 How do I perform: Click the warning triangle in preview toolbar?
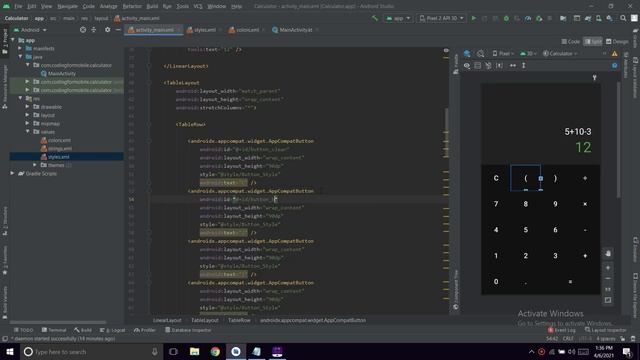pyautogui.click(x=614, y=53)
